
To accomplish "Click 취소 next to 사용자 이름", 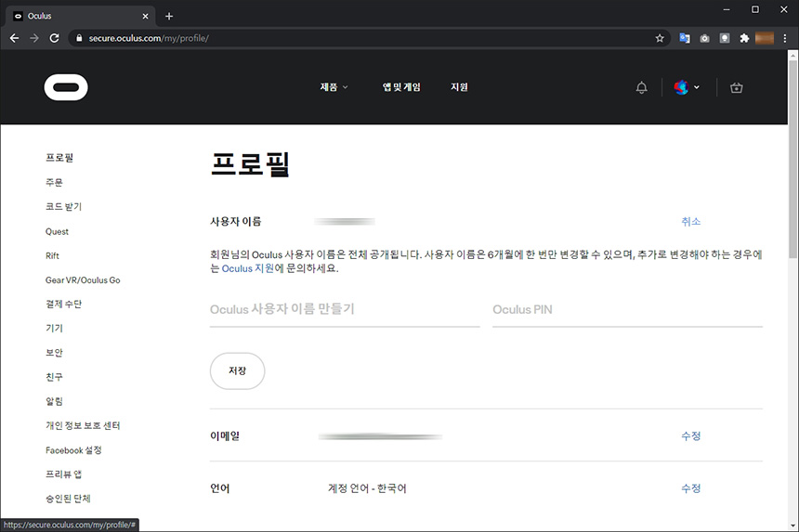I will pyautogui.click(x=691, y=222).
